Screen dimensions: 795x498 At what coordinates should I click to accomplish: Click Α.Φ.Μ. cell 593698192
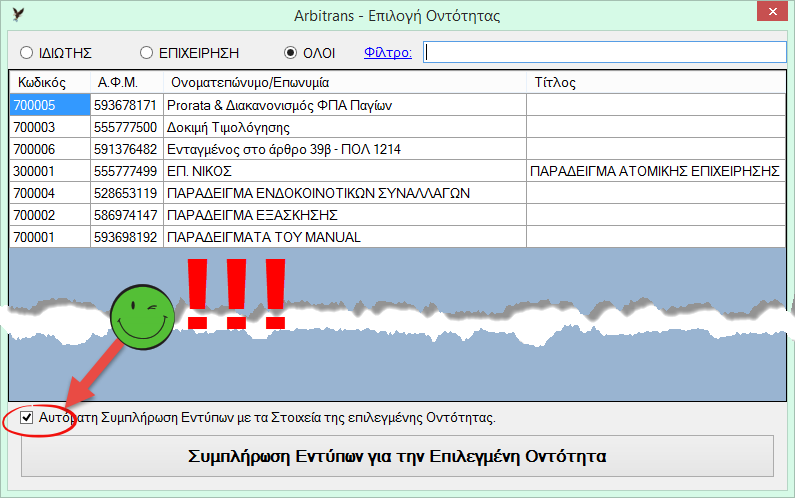127,237
